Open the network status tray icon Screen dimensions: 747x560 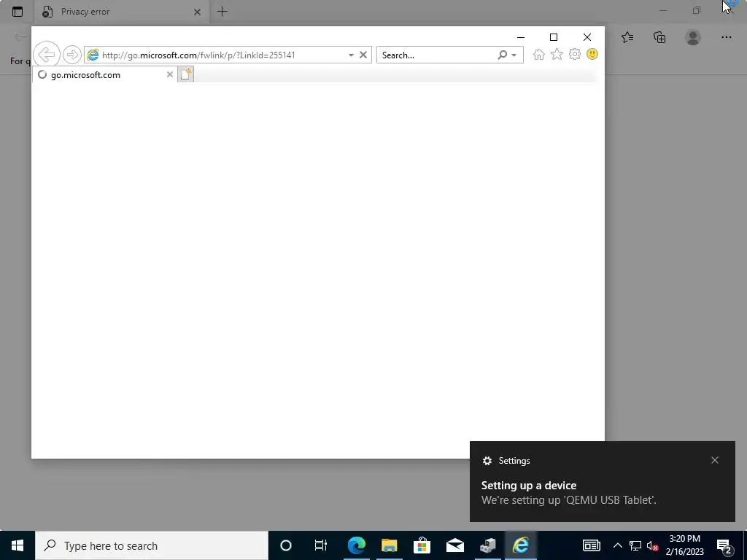tap(635, 545)
